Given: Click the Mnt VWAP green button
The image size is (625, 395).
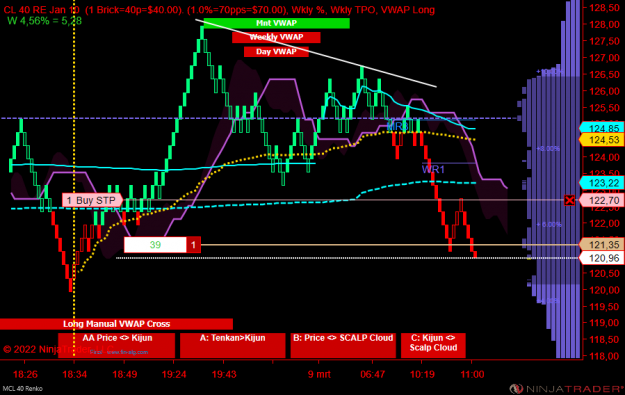Looking at the screenshot, I should (276, 23).
